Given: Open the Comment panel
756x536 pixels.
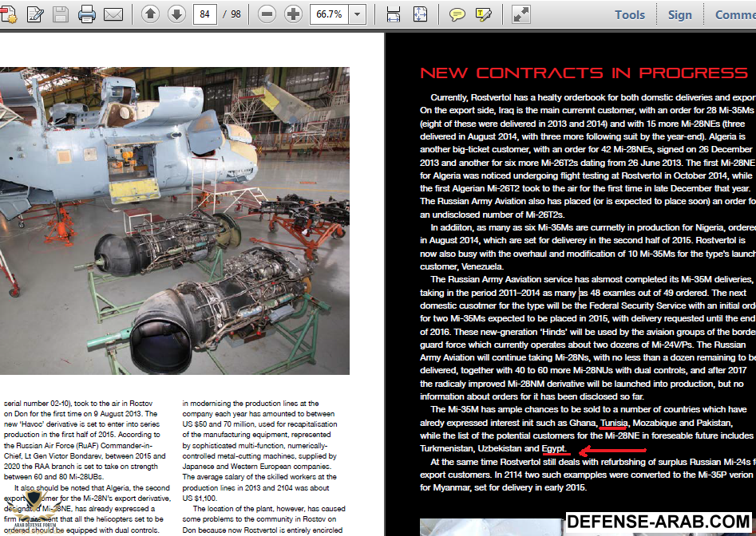Looking at the screenshot, I should pos(734,14).
